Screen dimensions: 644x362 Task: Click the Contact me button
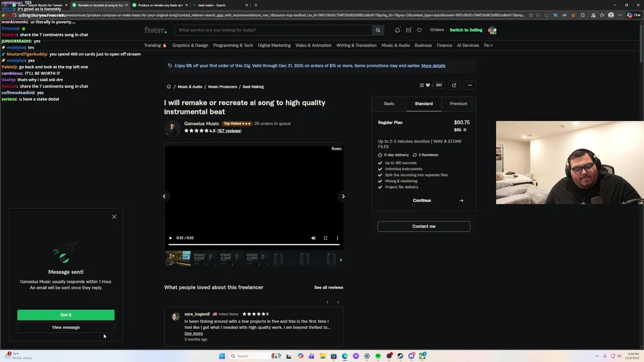[x=424, y=226]
